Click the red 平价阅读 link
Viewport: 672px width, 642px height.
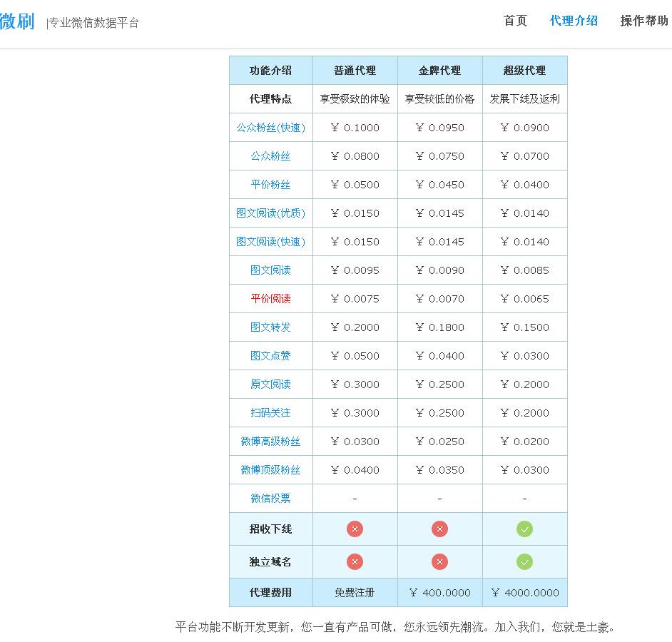pos(270,298)
